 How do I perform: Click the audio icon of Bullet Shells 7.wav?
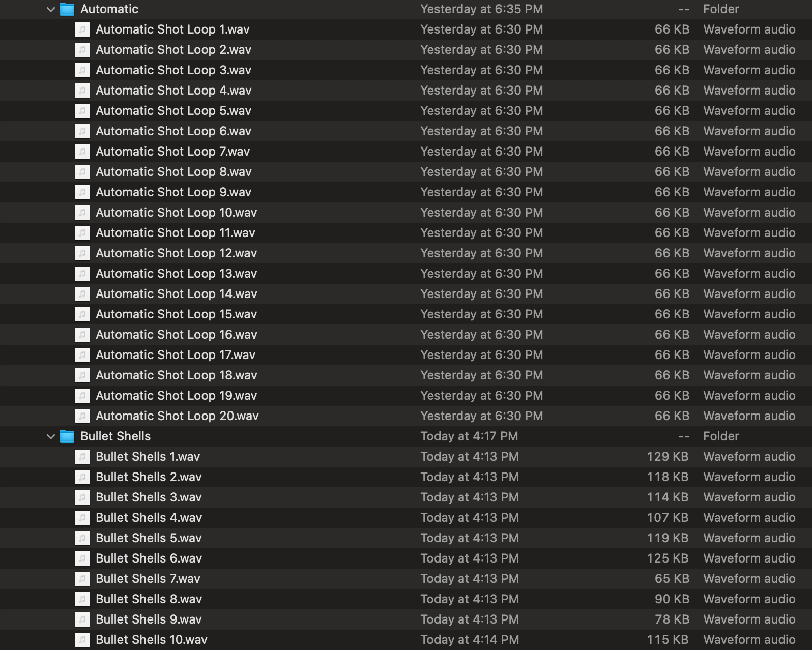pyautogui.click(x=82, y=579)
